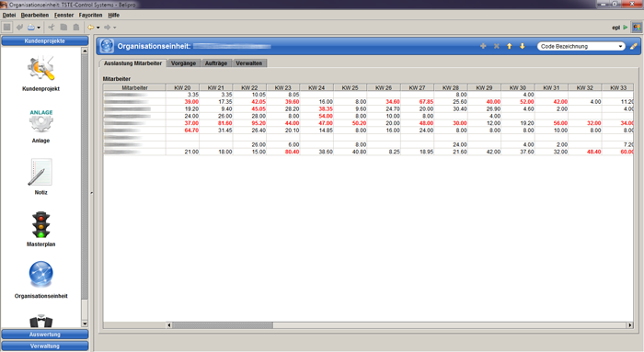
Task: Click the globe icon beside Organisationseinheit title
Action: point(107,46)
